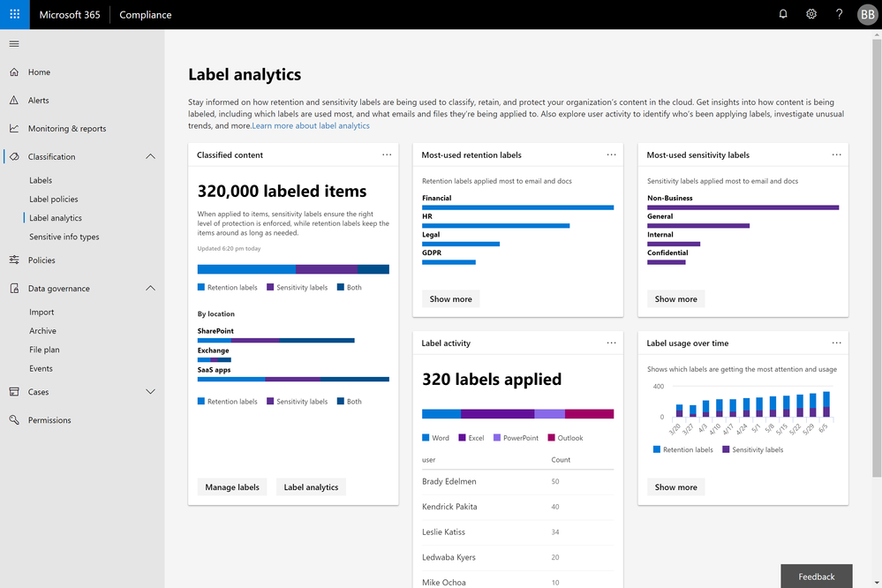Select the Leslie Katiss row
The width and height of the screenshot is (882, 588).
point(517,532)
